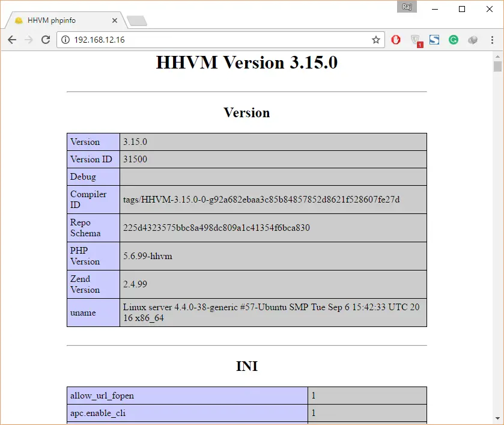504x425 pixels.
Task: Open the green Grammarly extension
Action: point(454,40)
